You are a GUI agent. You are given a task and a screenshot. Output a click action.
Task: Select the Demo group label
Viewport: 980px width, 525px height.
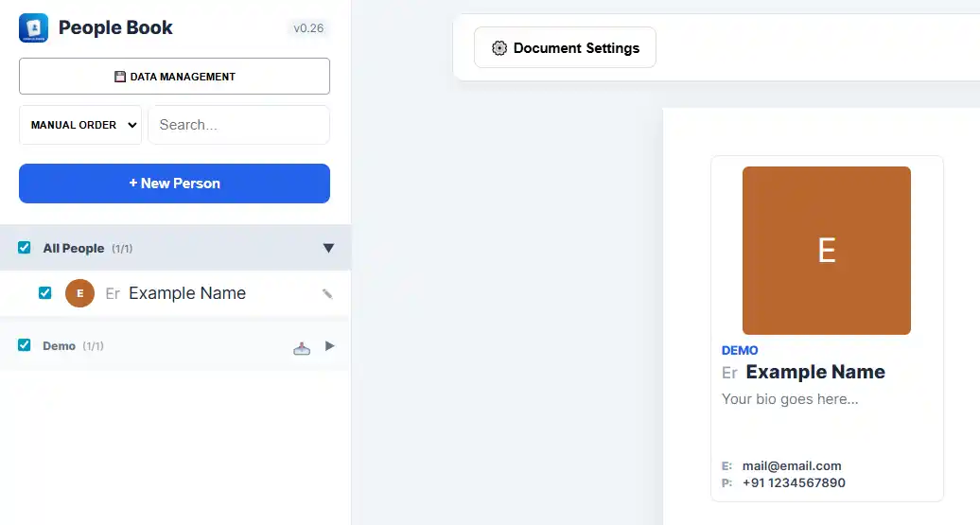pyautogui.click(x=59, y=346)
